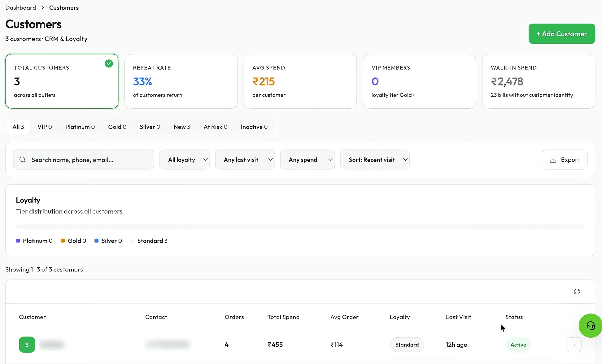The height and width of the screenshot is (364, 602).
Task: Switch to the Silver 0 tab
Action: click(150, 127)
